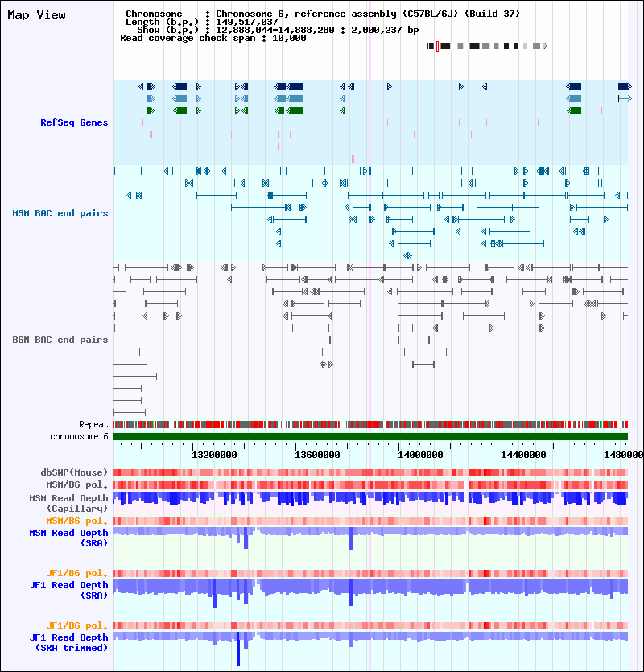Click the Read coverage check span value 10,000
This screenshot has height=672, width=644.
click(x=289, y=38)
